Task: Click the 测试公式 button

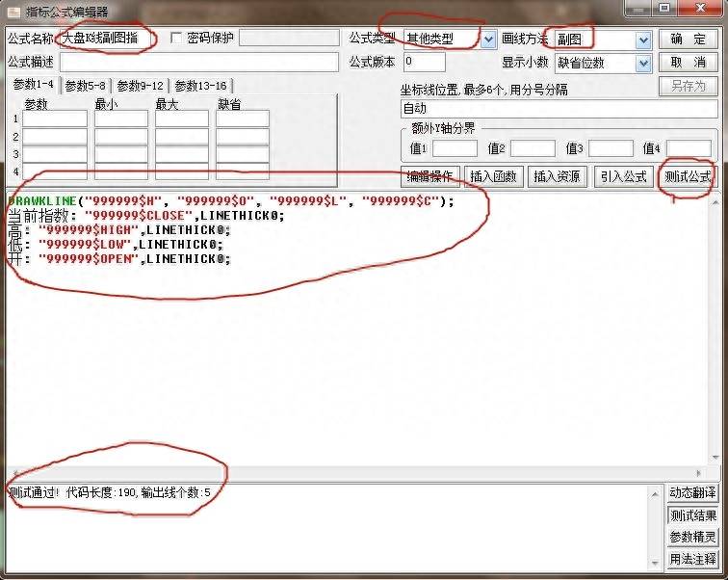Action: click(689, 176)
